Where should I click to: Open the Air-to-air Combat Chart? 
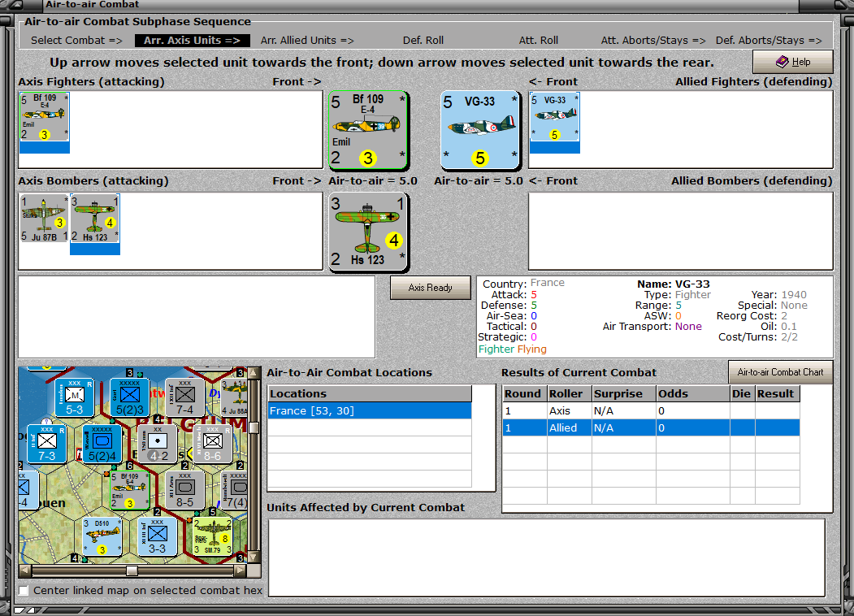pos(780,372)
